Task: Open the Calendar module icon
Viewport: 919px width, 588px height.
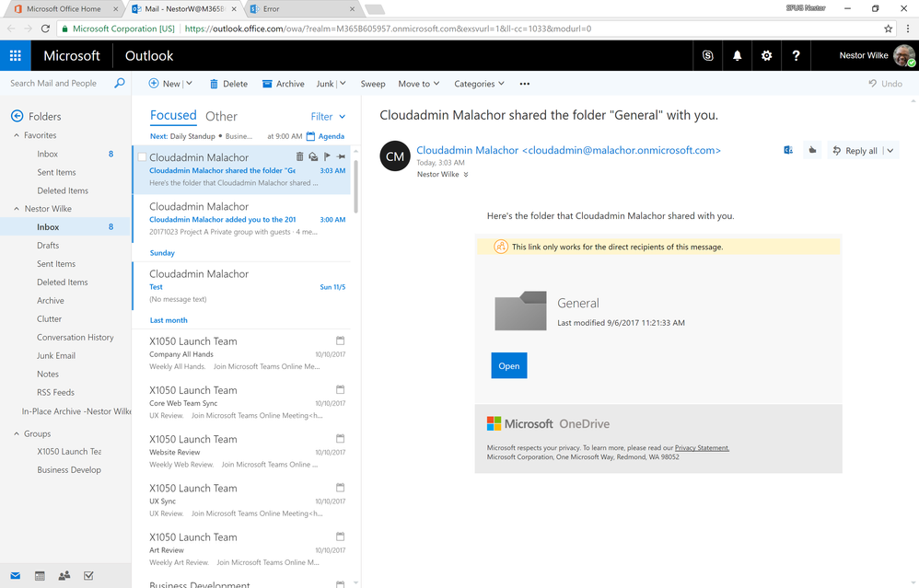Action: click(40, 576)
